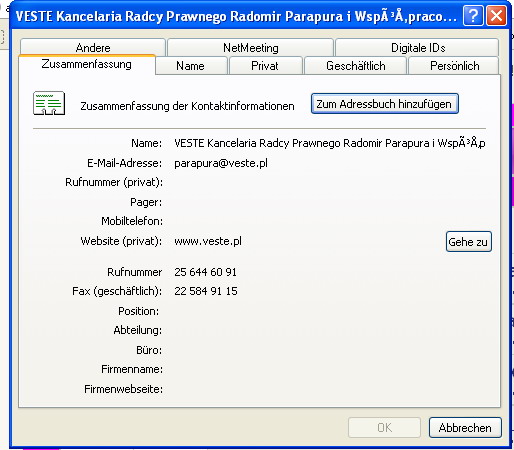Screen dimensions: 514x450
Task: Select the Zusammenfassung tab
Action: [87, 64]
